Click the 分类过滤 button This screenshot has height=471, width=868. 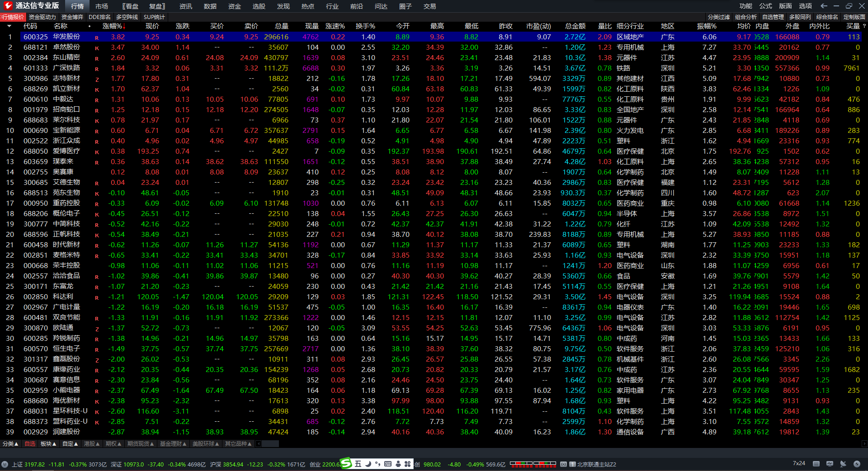click(x=719, y=17)
